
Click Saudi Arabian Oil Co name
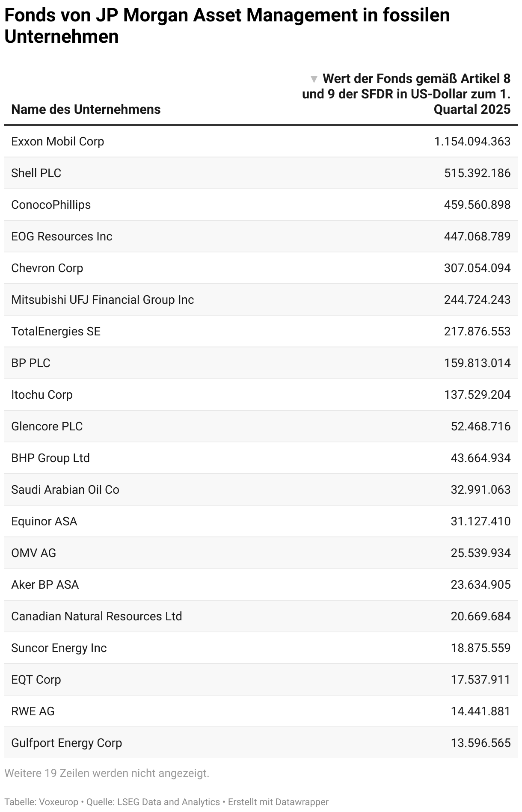(x=65, y=489)
